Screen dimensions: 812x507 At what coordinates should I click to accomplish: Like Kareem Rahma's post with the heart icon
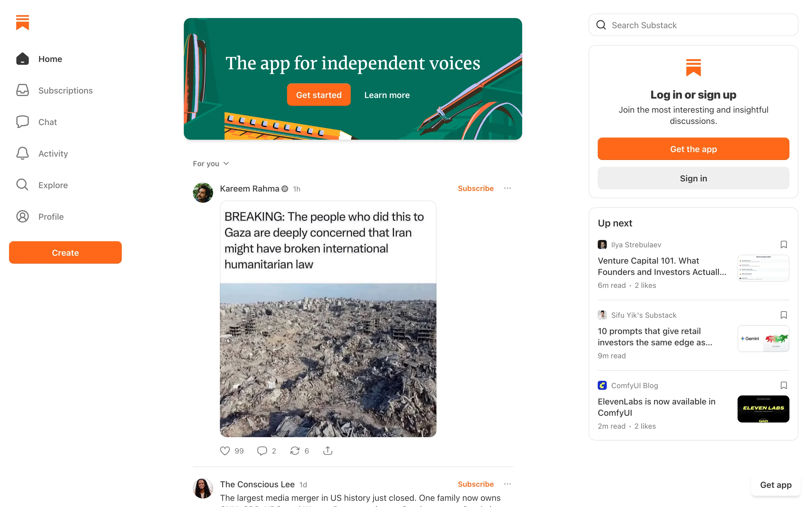[x=225, y=451]
